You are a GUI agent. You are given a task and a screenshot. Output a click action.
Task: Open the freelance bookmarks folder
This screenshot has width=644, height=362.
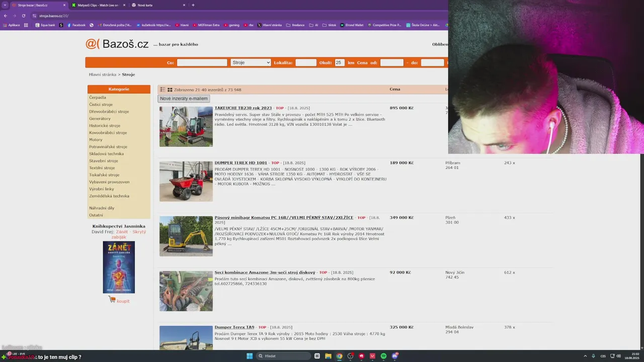[295, 25]
